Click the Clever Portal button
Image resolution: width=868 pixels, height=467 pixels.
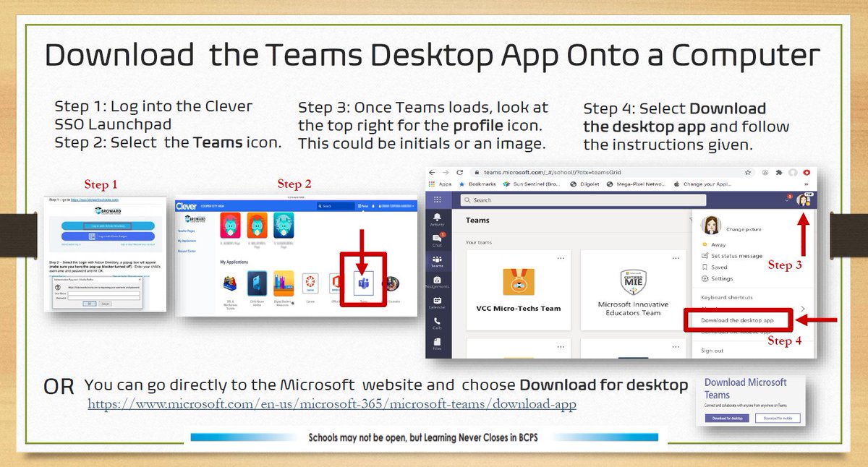[x=363, y=206]
